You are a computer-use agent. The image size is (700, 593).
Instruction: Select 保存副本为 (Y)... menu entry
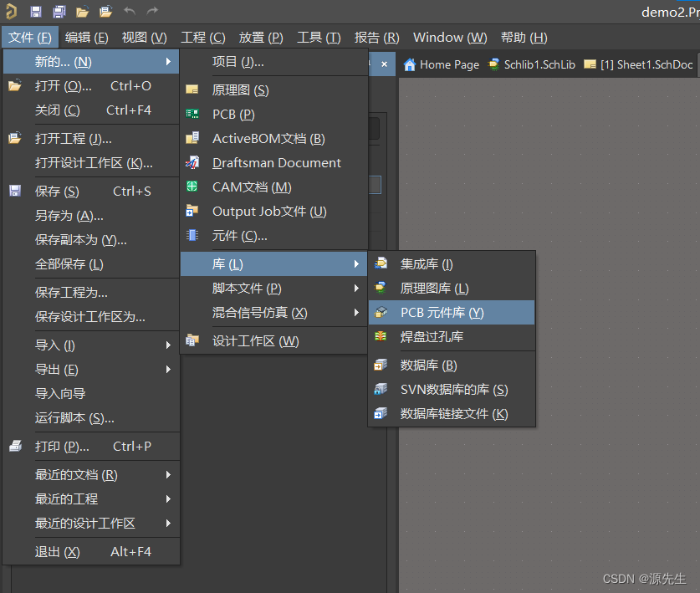coord(91,240)
